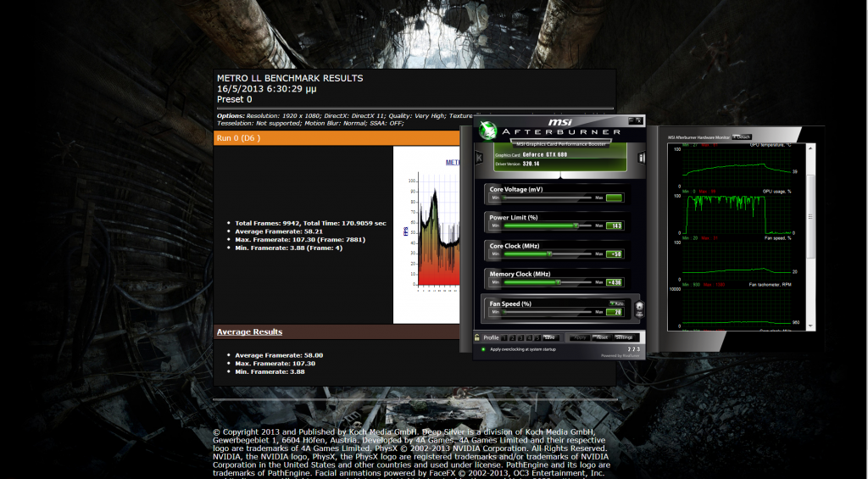The height and width of the screenshot is (479, 868).
Task: Toggle apply overclocking at system startup
Action: (483, 348)
